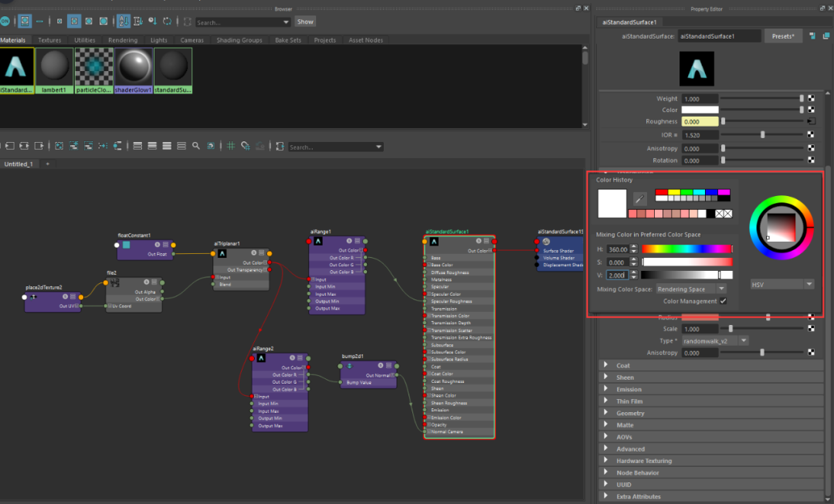Click the saturation S gradient slider

point(687,262)
